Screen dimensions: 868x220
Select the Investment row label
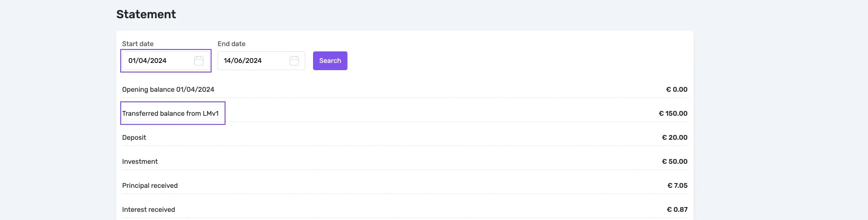pyautogui.click(x=140, y=161)
